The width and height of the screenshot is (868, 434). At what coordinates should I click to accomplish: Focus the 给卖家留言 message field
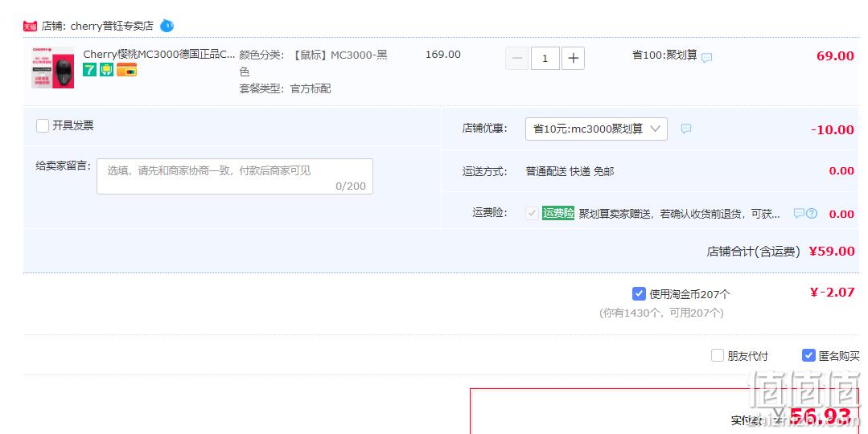coord(235,176)
